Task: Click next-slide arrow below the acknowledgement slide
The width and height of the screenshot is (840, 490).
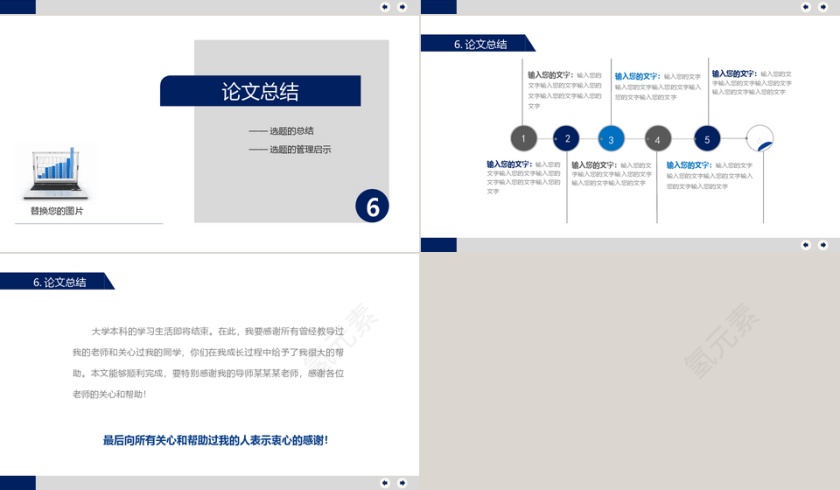Action: click(402, 483)
